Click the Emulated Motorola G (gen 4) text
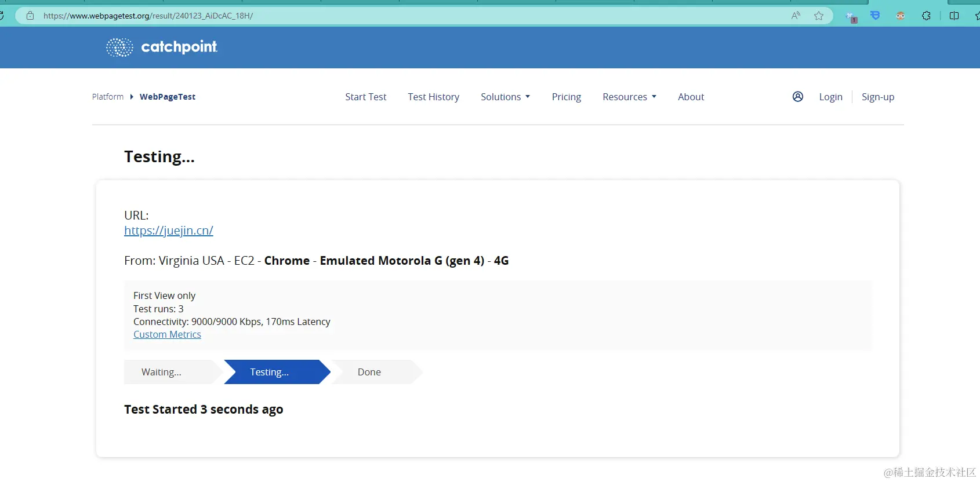The width and height of the screenshot is (980, 482). (x=402, y=261)
